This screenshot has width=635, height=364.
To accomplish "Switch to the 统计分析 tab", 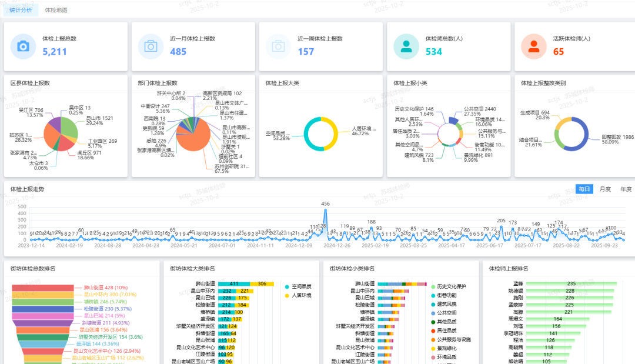I will (21, 10).
